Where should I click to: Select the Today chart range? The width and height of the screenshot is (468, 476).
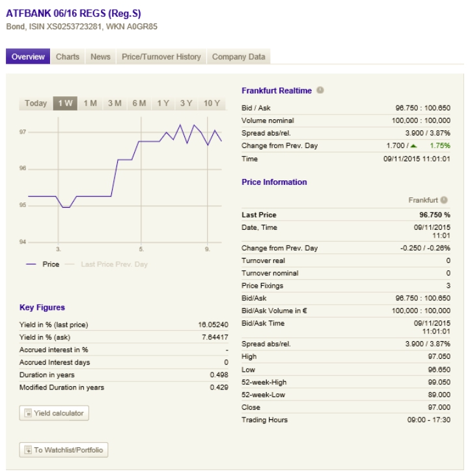[x=36, y=104]
